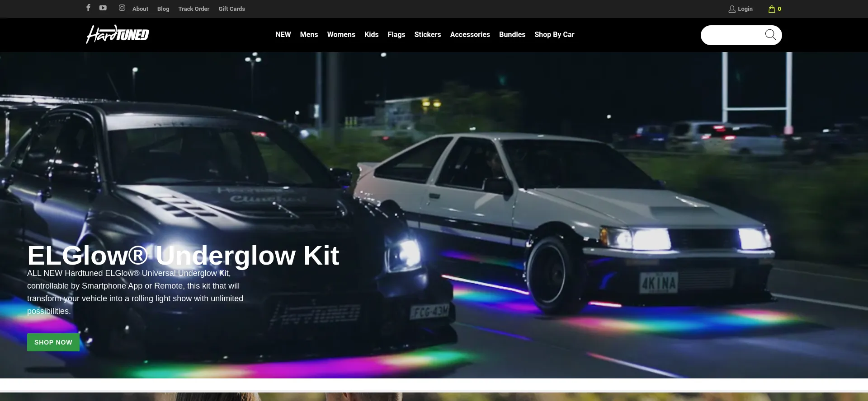Open the Login account link
This screenshot has height=401, width=868.
click(741, 9)
